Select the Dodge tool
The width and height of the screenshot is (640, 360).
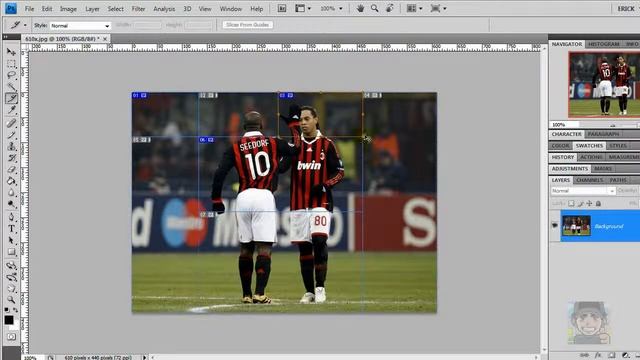click(11, 204)
